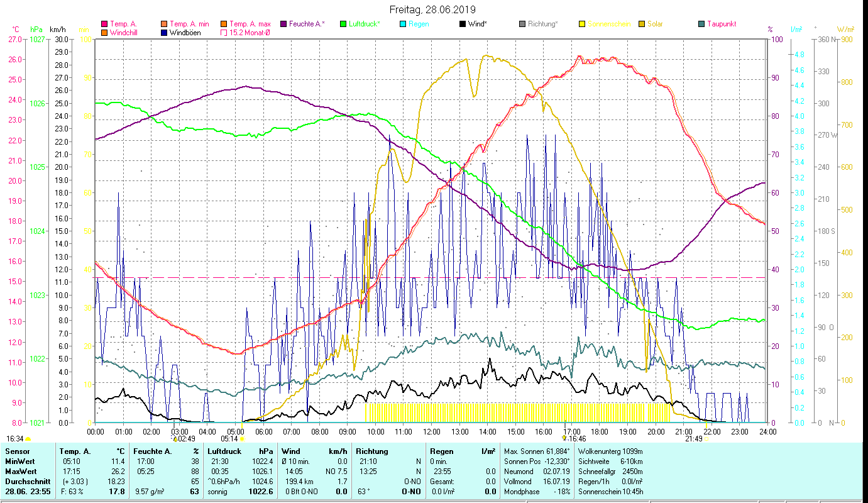Click the Solar legend square
Screen dimensions: 868x503
coord(642,24)
